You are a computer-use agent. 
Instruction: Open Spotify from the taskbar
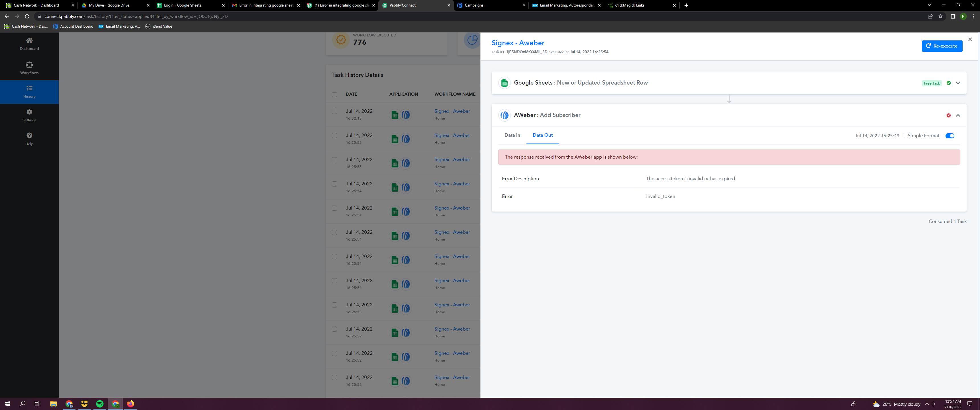point(100,404)
